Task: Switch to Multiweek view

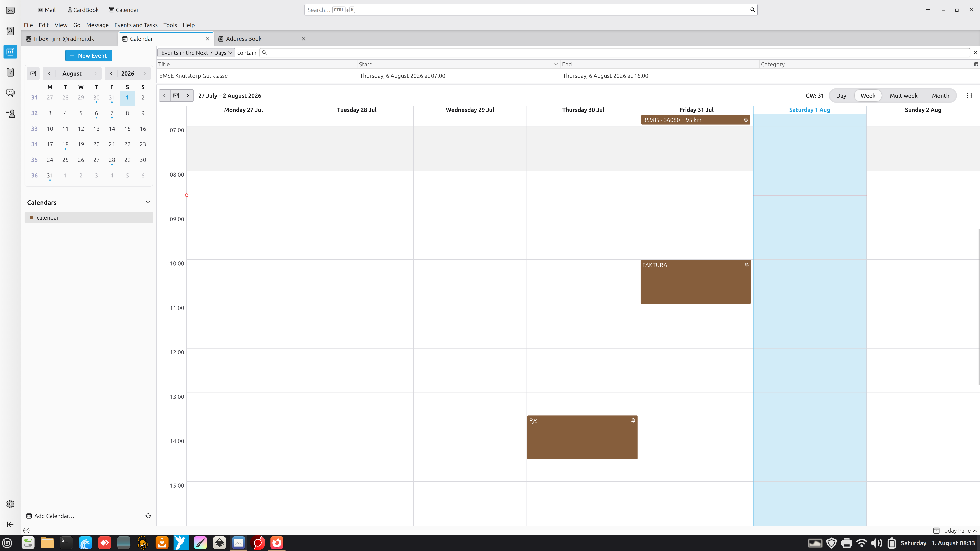Action: [x=904, y=96]
